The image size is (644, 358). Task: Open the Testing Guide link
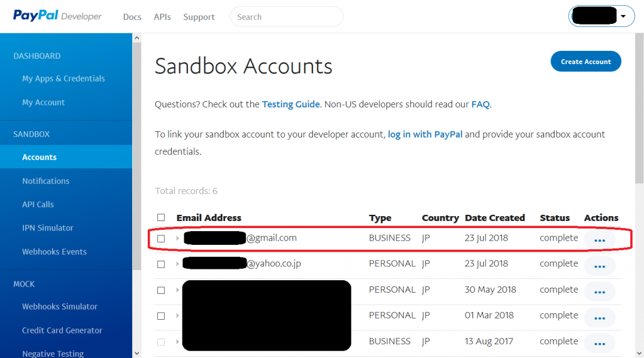pyautogui.click(x=291, y=104)
